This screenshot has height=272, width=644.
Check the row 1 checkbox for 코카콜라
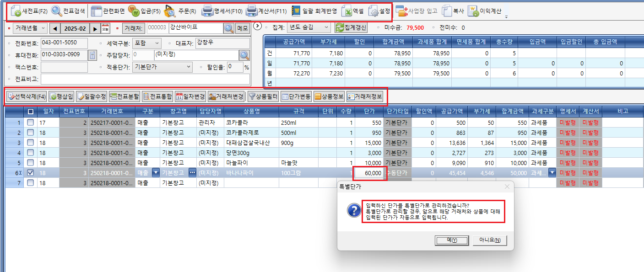coord(30,123)
